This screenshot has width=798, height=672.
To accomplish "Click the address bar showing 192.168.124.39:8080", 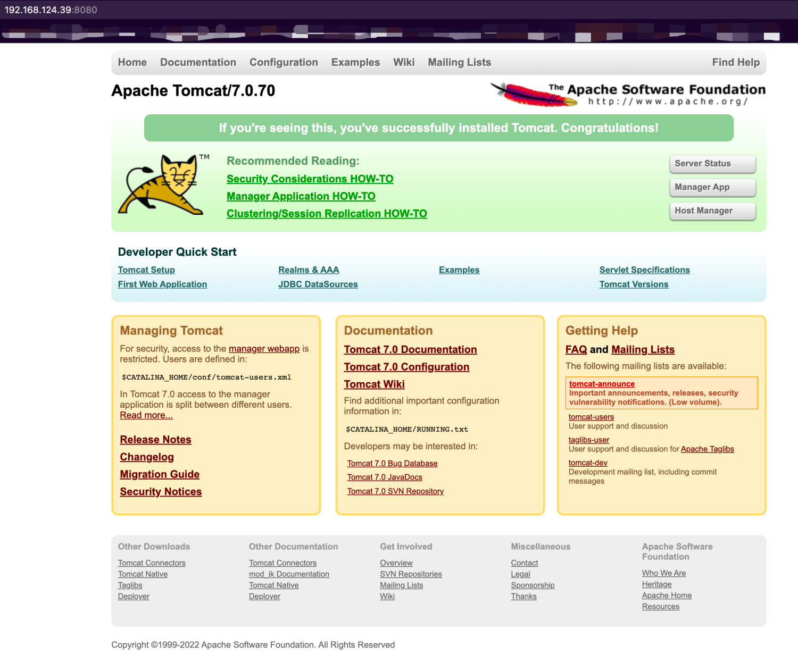I will click(x=51, y=10).
